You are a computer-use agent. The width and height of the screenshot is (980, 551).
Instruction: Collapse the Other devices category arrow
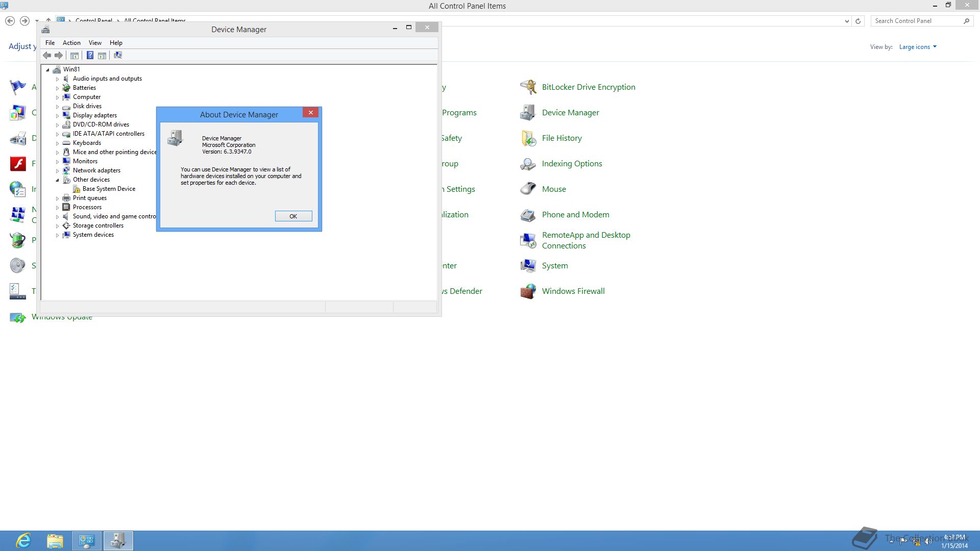pos(58,180)
